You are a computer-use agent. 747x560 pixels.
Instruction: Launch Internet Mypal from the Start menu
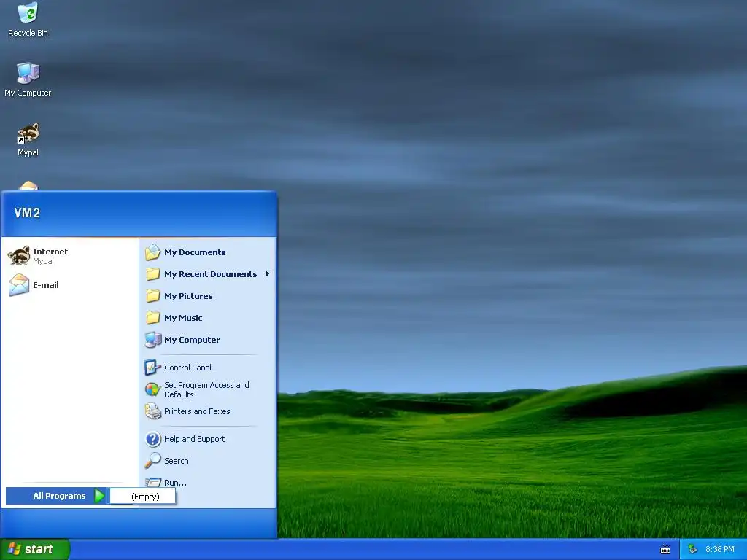69,256
